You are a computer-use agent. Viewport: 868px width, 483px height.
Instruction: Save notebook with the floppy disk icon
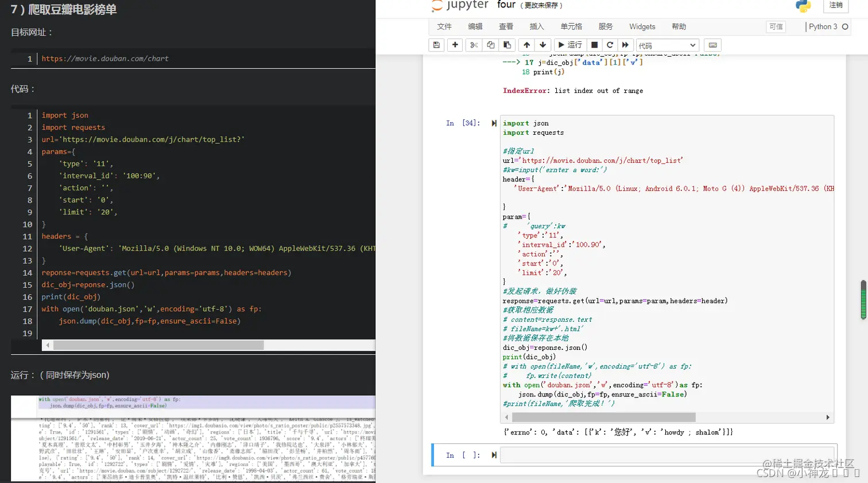pos(436,45)
